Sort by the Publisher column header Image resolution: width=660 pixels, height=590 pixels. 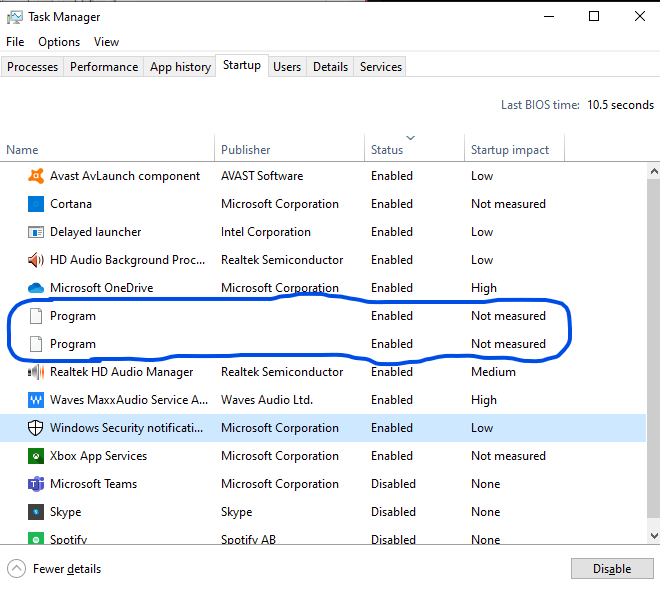point(290,150)
